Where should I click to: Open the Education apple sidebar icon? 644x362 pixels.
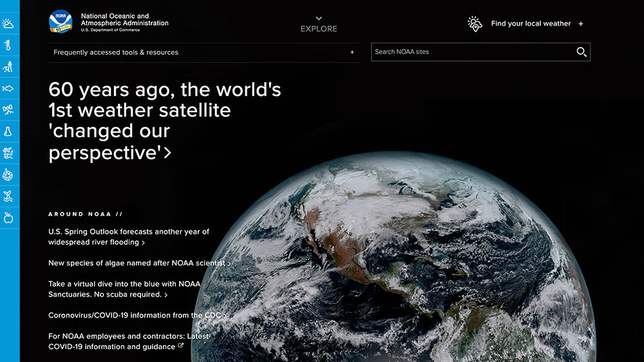(8, 218)
